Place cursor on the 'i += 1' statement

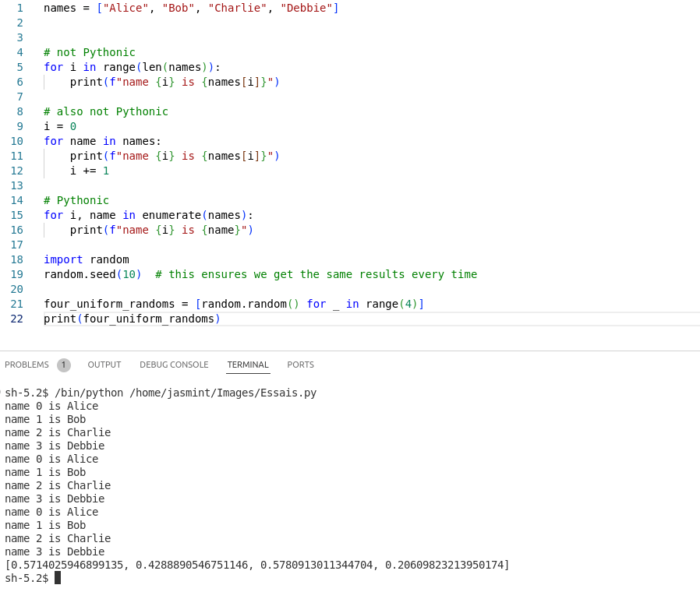[89, 171]
